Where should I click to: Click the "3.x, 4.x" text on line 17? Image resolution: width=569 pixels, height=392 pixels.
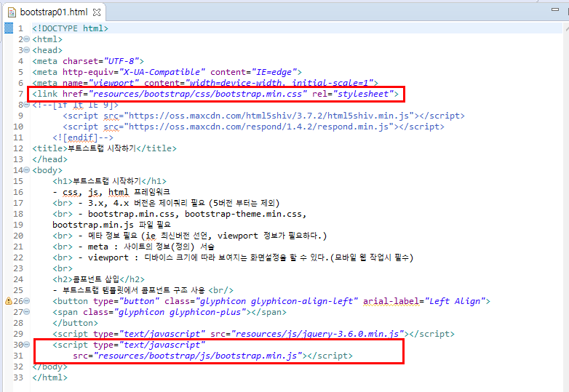tap(108, 203)
